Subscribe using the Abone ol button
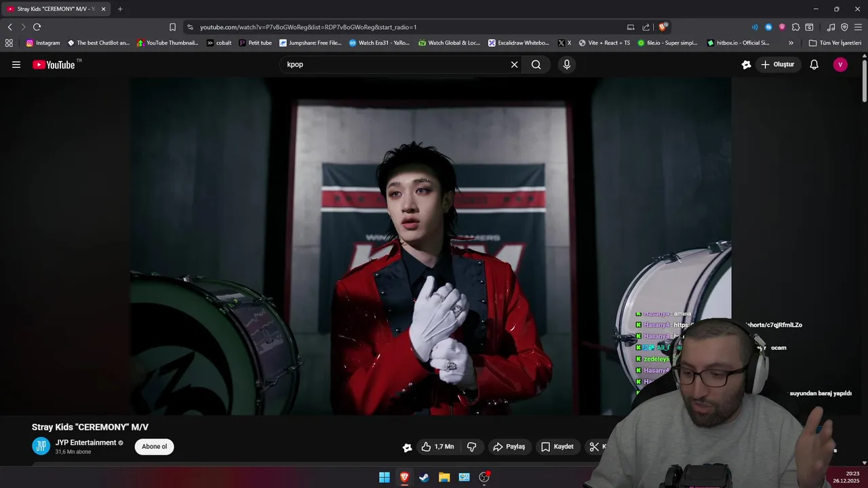 [x=154, y=447]
